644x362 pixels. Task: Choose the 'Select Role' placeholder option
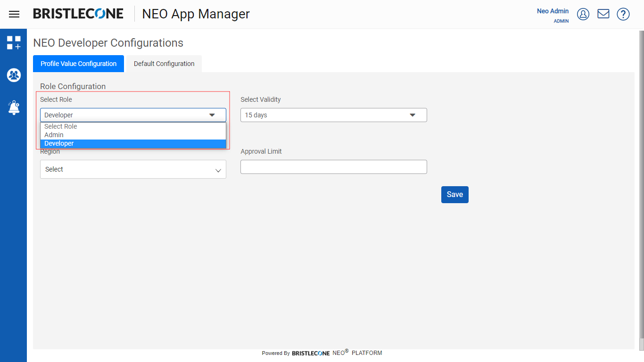click(133, 126)
